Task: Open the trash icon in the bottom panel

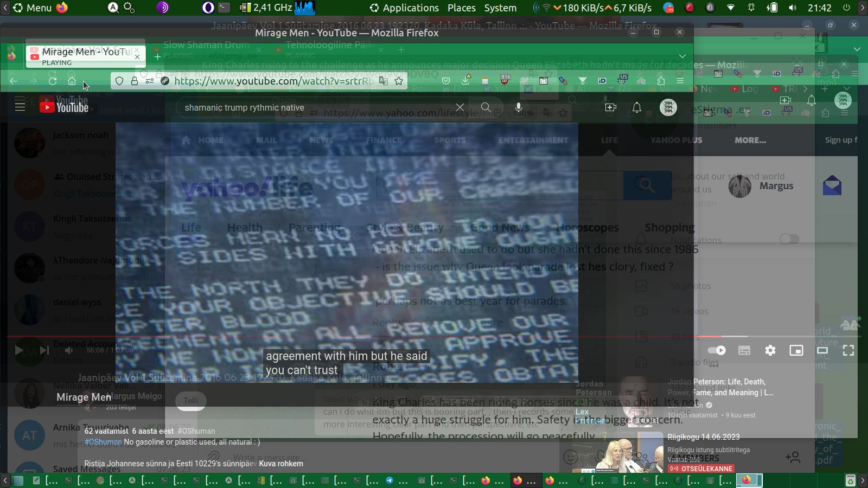Action: point(850,480)
